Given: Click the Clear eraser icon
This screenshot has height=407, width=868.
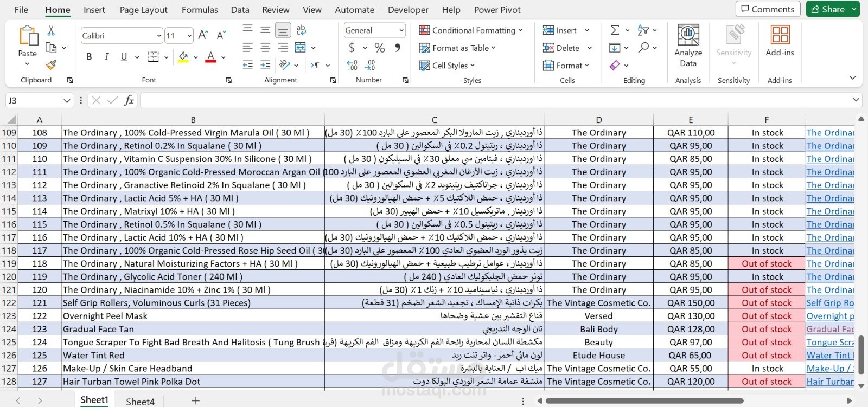Looking at the screenshot, I should point(615,65).
